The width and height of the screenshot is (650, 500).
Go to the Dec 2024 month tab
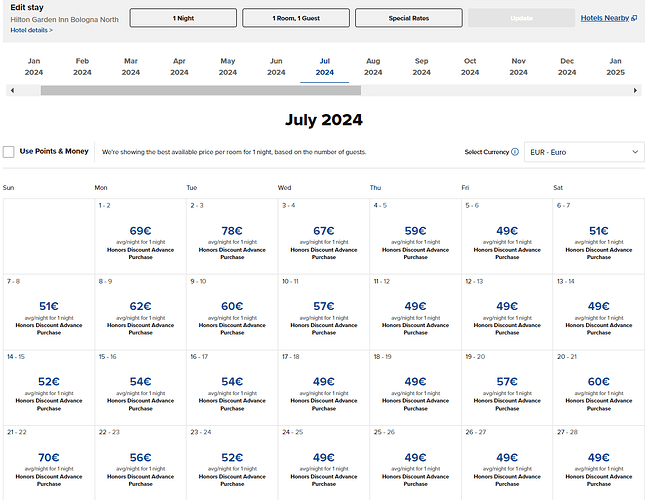567,66
